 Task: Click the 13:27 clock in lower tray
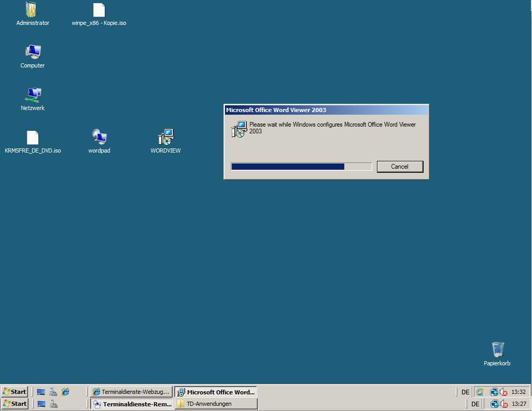519,404
